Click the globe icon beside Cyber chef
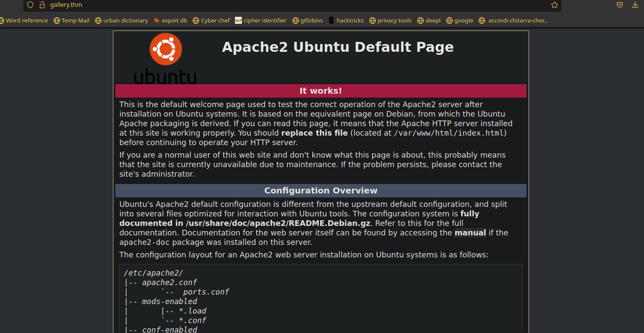The width and height of the screenshot is (644, 333). click(196, 20)
